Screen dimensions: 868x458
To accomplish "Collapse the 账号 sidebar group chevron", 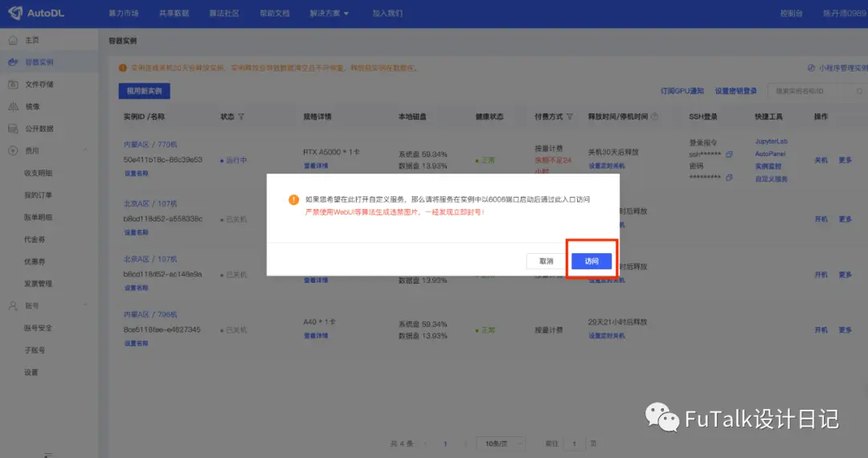I will tap(85, 305).
